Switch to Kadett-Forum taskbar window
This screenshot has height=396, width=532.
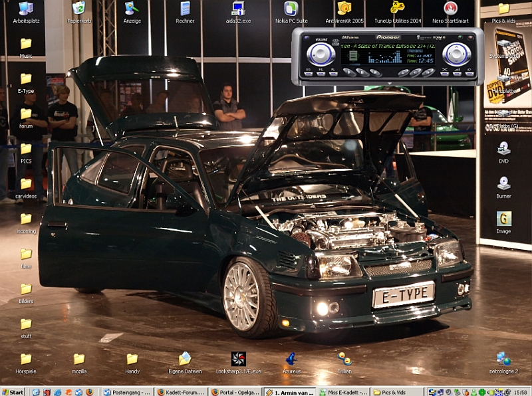(182, 392)
